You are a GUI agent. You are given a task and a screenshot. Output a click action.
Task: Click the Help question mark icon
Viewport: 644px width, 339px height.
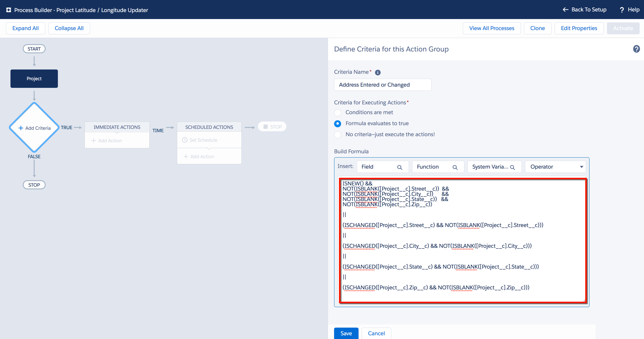click(622, 10)
